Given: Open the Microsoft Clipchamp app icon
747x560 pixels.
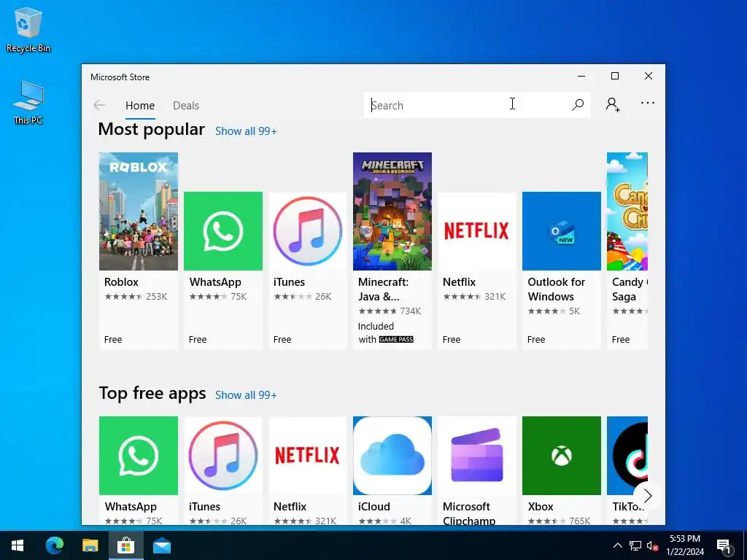Looking at the screenshot, I should coord(477,456).
